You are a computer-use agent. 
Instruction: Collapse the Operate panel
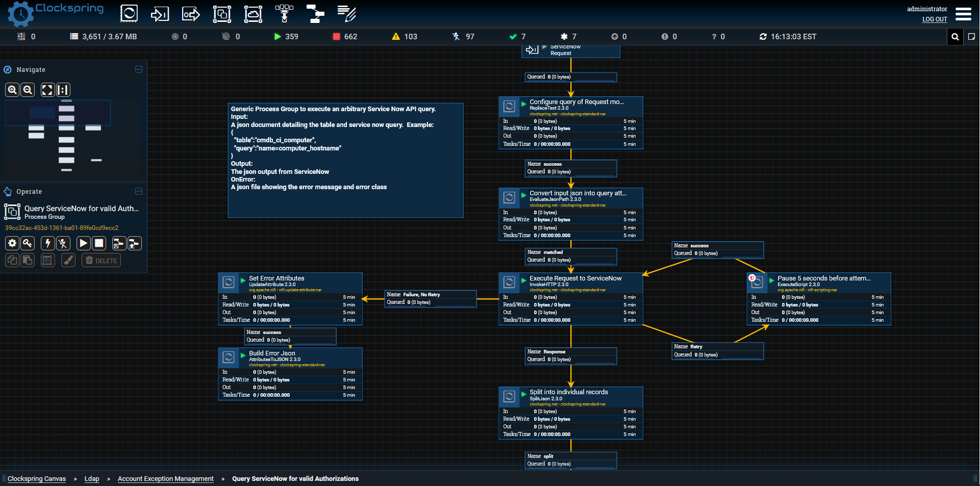pos(138,191)
